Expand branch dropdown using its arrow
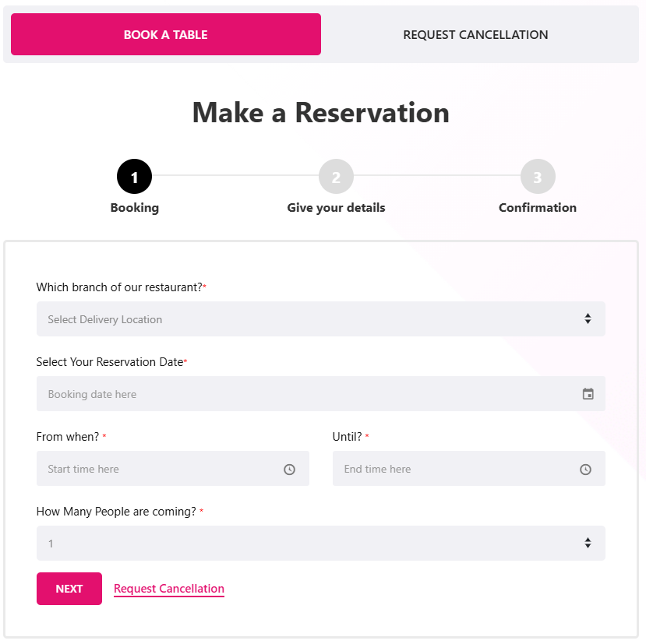This screenshot has height=644, width=646. pyautogui.click(x=588, y=319)
